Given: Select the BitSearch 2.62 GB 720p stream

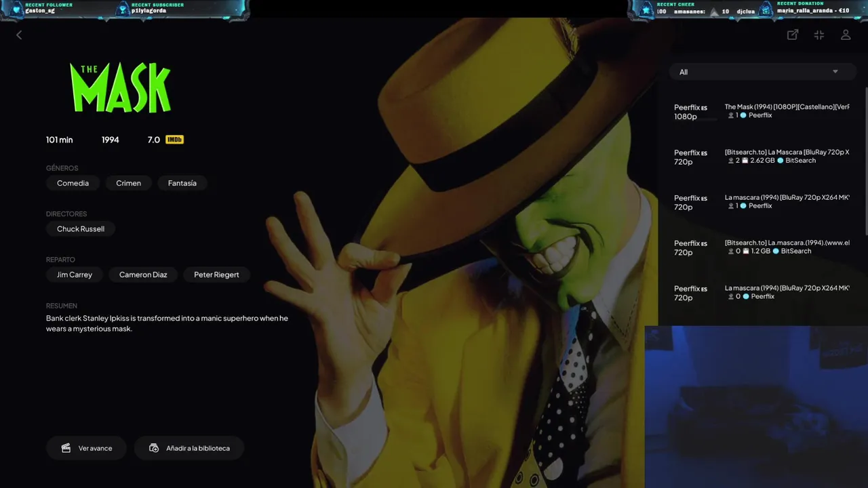Looking at the screenshot, I should 762,157.
